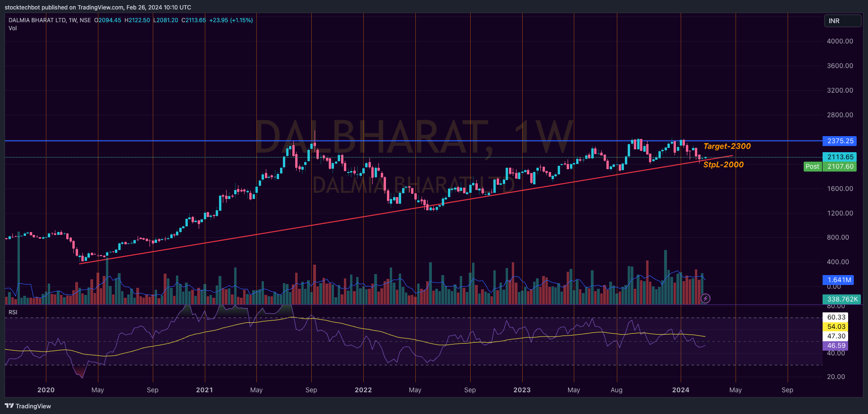Click the DALMIA BHARAT LTD symbol title
This screenshot has height=414, width=868.
[37, 20]
